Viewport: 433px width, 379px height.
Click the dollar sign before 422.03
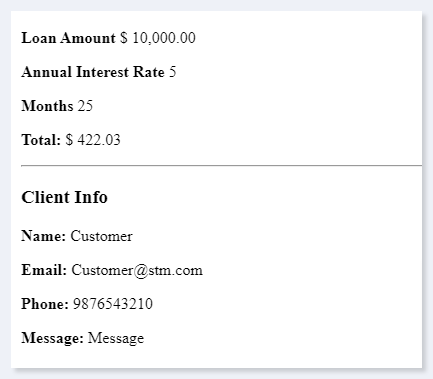tap(69, 140)
